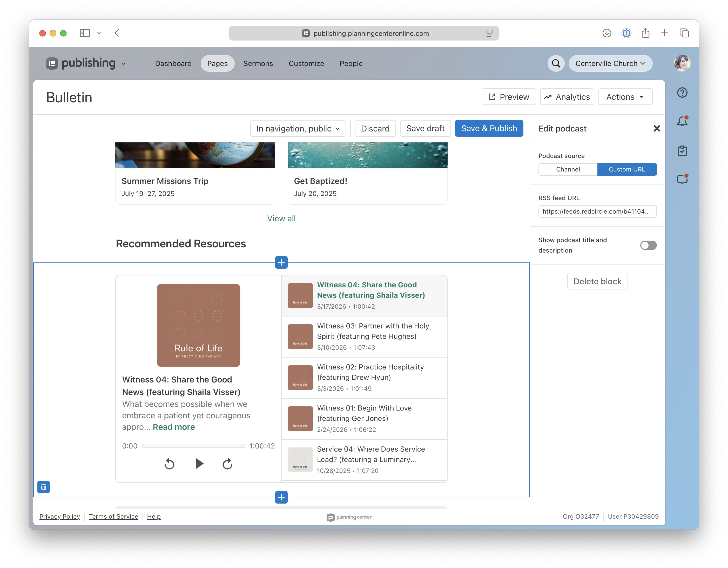728x568 pixels.
Task: Select episode Service 04: Where Does Service Lead
Action: pos(364,460)
